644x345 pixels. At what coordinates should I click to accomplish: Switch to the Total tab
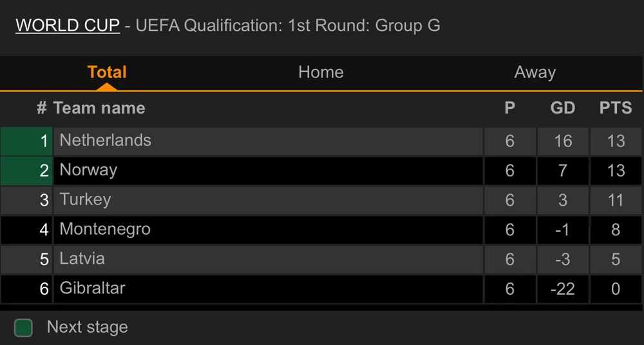(107, 72)
